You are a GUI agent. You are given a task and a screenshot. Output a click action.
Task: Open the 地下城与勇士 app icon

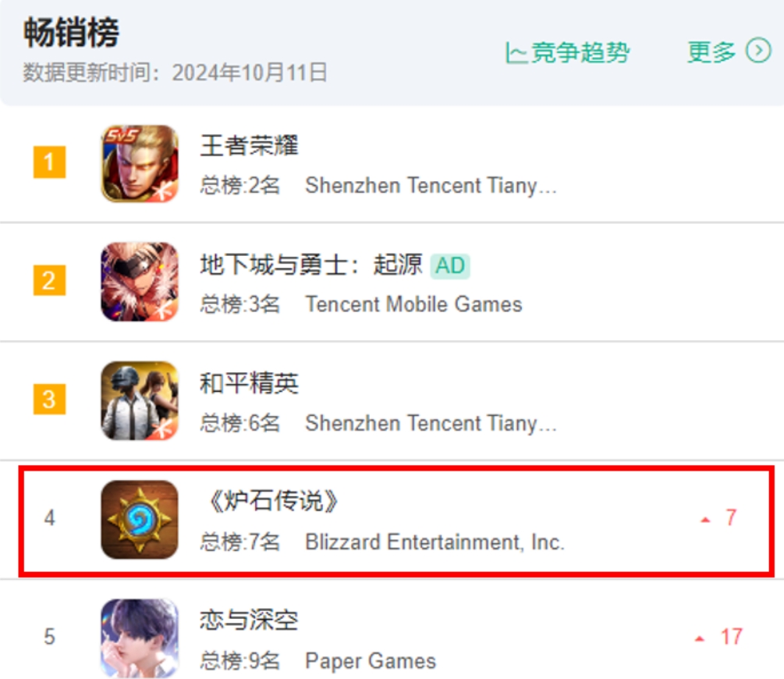coord(140,282)
